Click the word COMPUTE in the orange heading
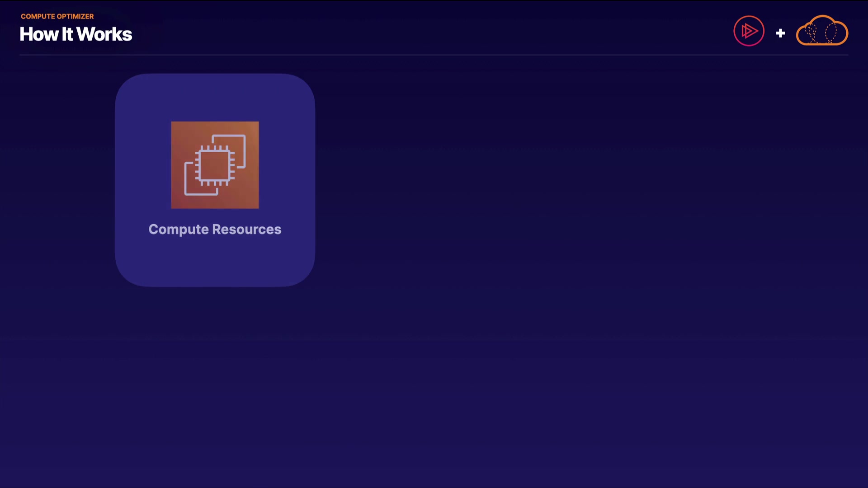This screenshot has height=488, width=868. tap(38, 16)
